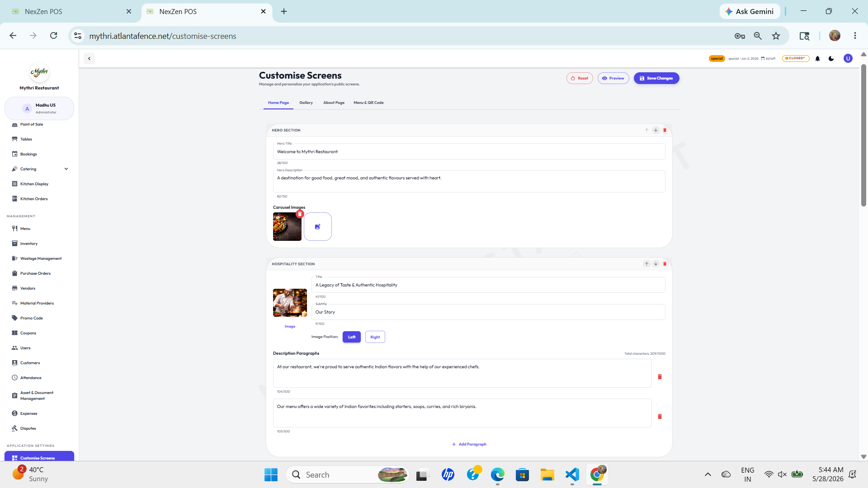Image resolution: width=868 pixels, height=488 pixels.
Task: Click the Hero Description text area
Action: click(469, 181)
